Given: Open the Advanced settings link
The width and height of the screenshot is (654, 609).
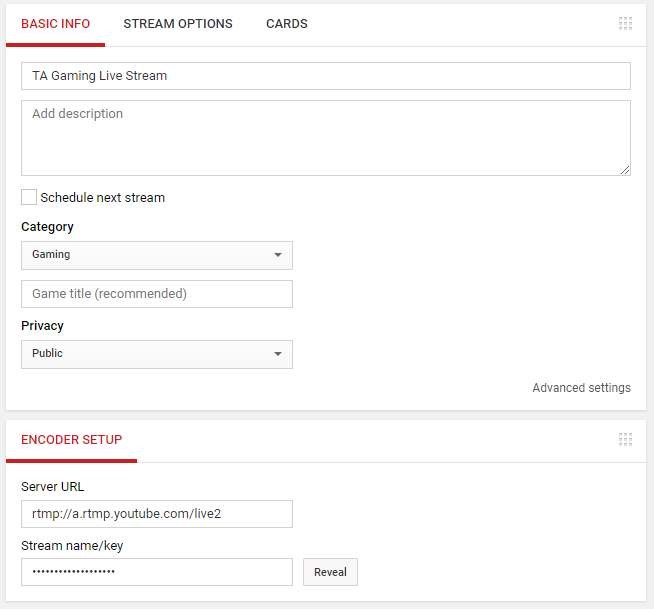Looking at the screenshot, I should [x=581, y=388].
